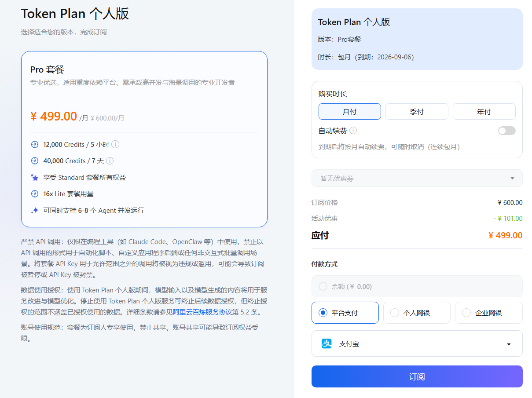Click the Pro 套餐 plan card title
This screenshot has width=532, height=398.
tap(47, 69)
